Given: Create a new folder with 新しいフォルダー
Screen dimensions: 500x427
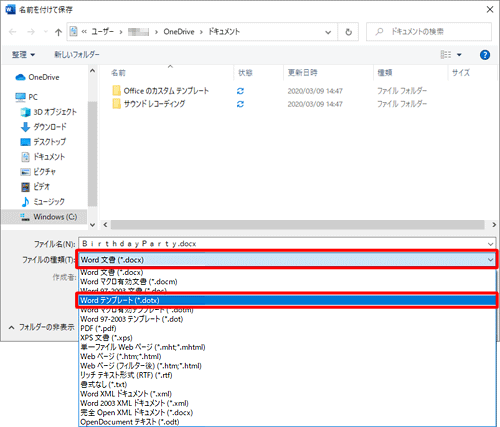Looking at the screenshot, I should pos(77,54).
